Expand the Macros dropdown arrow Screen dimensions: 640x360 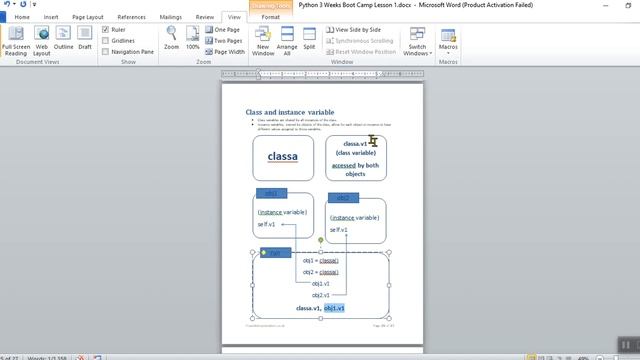click(x=448, y=53)
